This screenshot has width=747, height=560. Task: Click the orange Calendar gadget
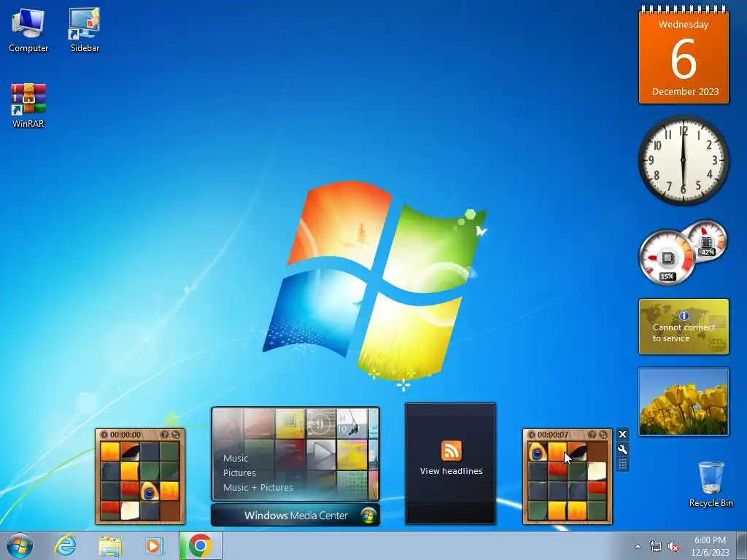(x=684, y=55)
